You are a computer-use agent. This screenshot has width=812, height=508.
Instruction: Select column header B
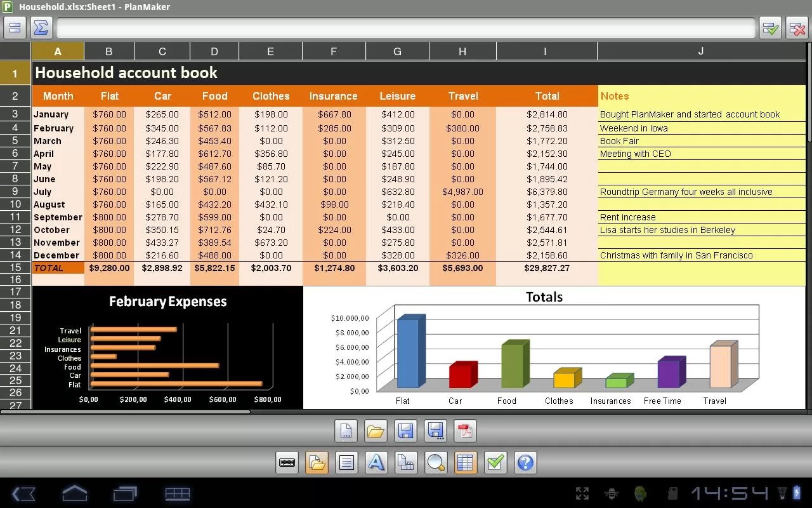[108, 51]
